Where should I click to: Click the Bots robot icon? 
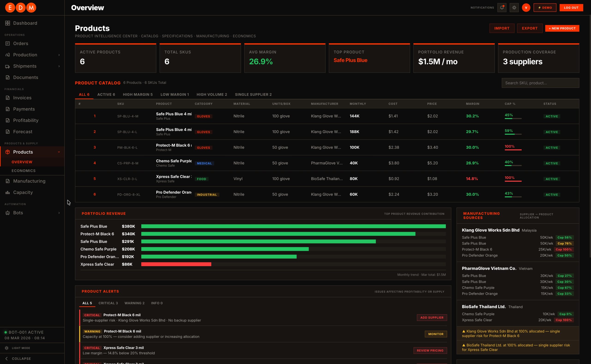pyautogui.click(x=7, y=213)
